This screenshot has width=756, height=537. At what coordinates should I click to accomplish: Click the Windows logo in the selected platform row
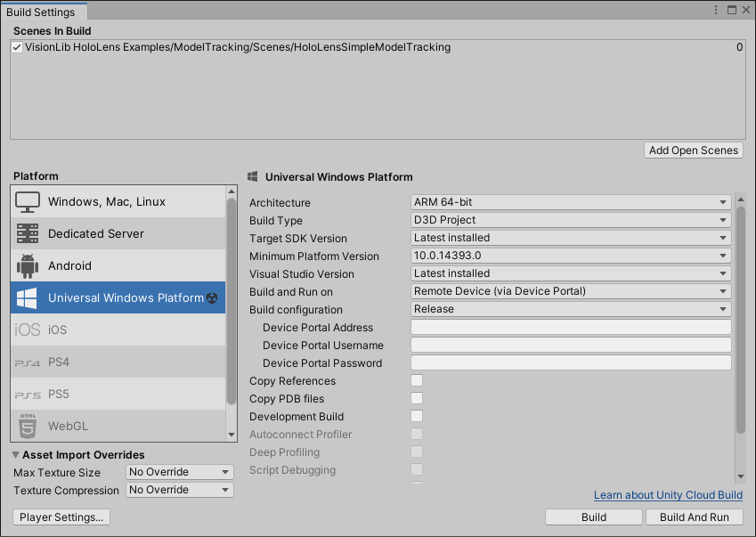[x=27, y=298]
